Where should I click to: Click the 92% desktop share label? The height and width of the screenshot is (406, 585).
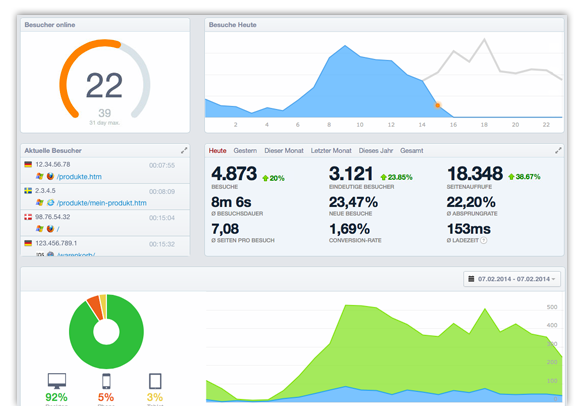tap(56, 397)
